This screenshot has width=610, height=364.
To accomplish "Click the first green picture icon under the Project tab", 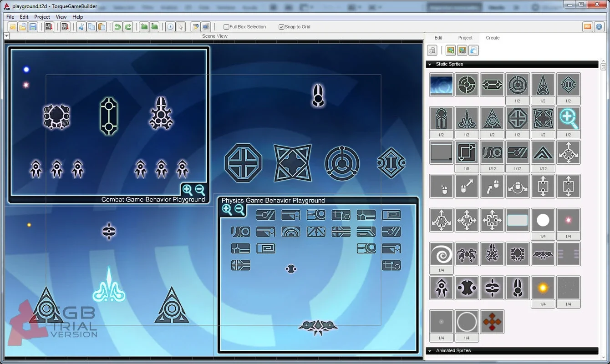I will click(x=451, y=51).
